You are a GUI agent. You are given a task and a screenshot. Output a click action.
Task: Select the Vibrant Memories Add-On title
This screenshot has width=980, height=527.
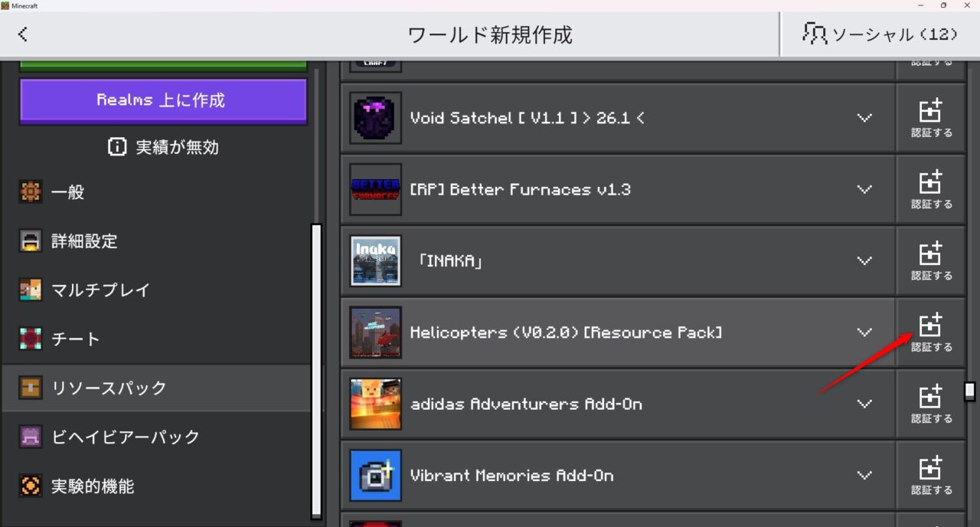tap(512, 476)
